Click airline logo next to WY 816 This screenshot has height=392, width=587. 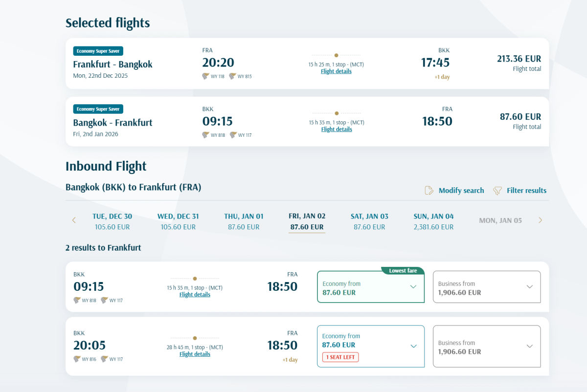click(x=77, y=359)
